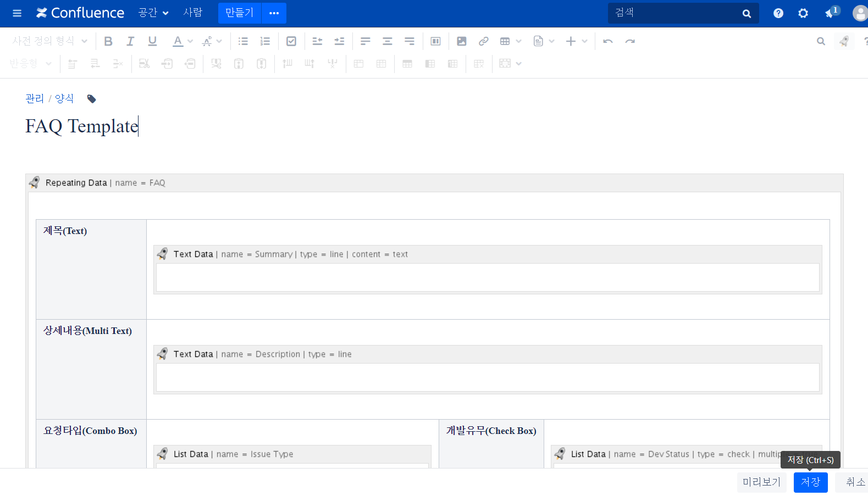Insert a numbered list
This screenshot has width=868, height=496.
265,41
